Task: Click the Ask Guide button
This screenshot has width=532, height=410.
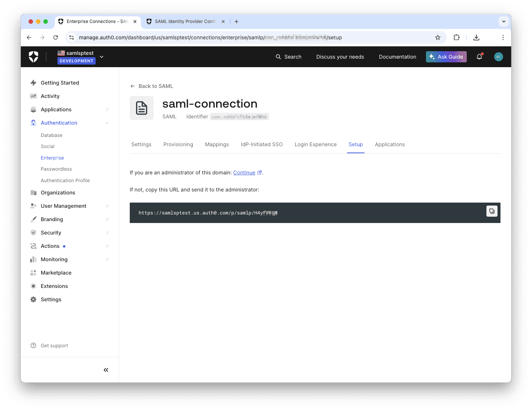Action: pos(446,57)
